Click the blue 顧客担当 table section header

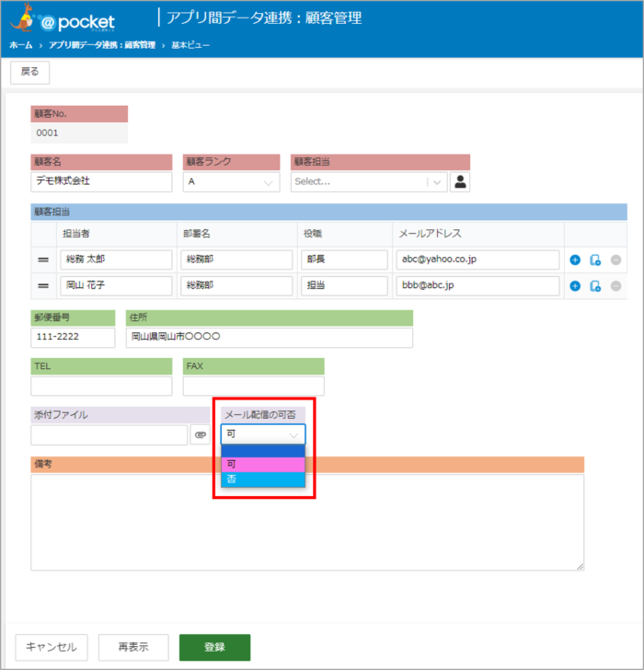click(x=328, y=212)
